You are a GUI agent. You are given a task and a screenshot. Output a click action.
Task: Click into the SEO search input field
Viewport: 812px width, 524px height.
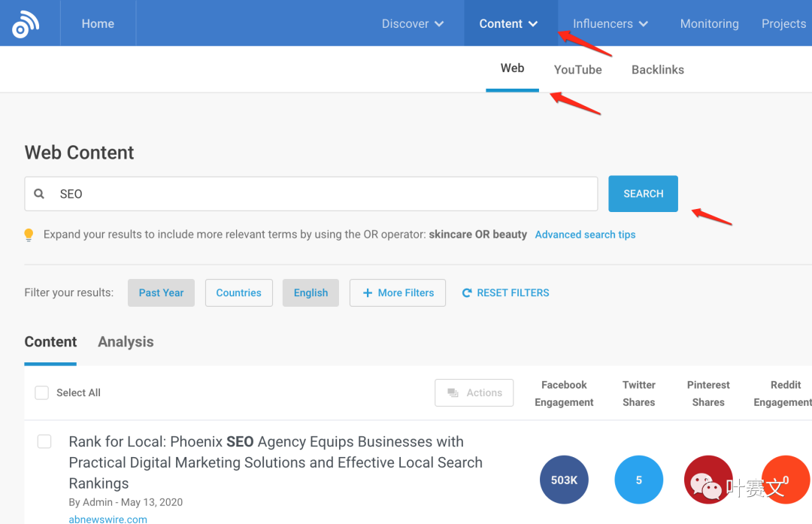pos(311,194)
